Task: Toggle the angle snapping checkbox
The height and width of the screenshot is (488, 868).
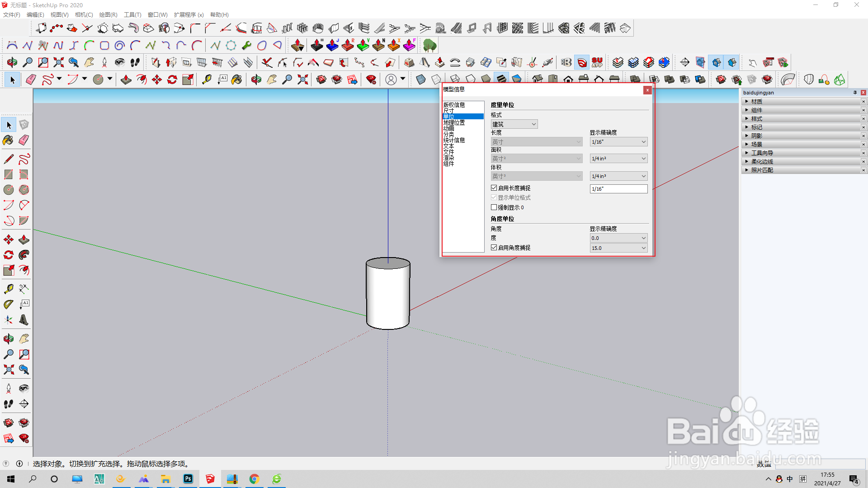Action: [x=494, y=248]
